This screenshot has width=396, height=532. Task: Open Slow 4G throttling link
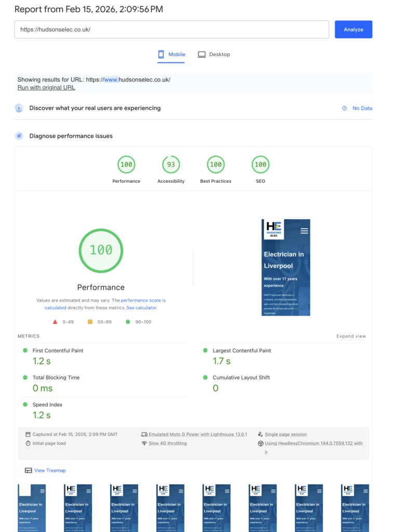pos(168,443)
